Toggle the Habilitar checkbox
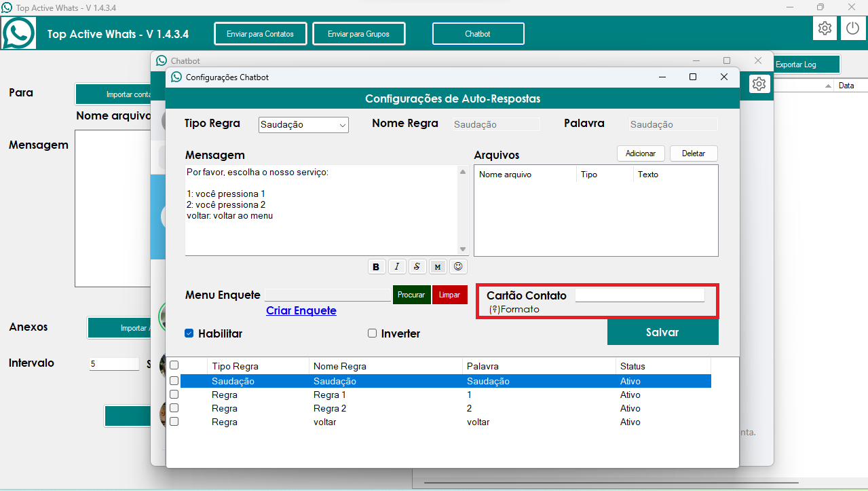Screen dimensions: 868x491 coord(189,333)
